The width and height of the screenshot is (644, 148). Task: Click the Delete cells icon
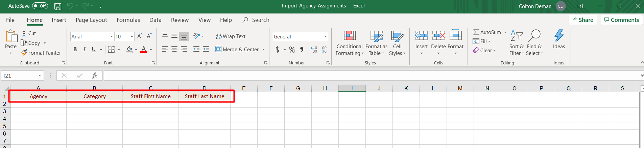pyautogui.click(x=438, y=35)
